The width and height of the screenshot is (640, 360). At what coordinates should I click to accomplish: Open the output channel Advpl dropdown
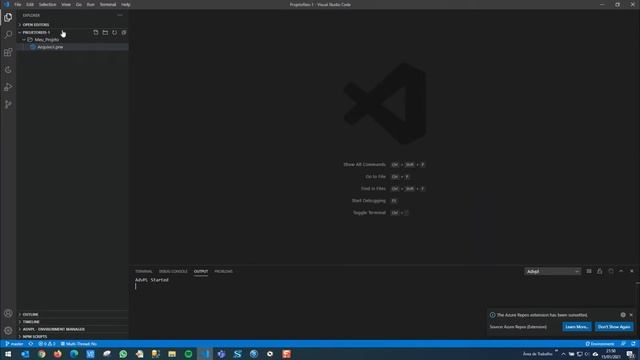(x=552, y=271)
